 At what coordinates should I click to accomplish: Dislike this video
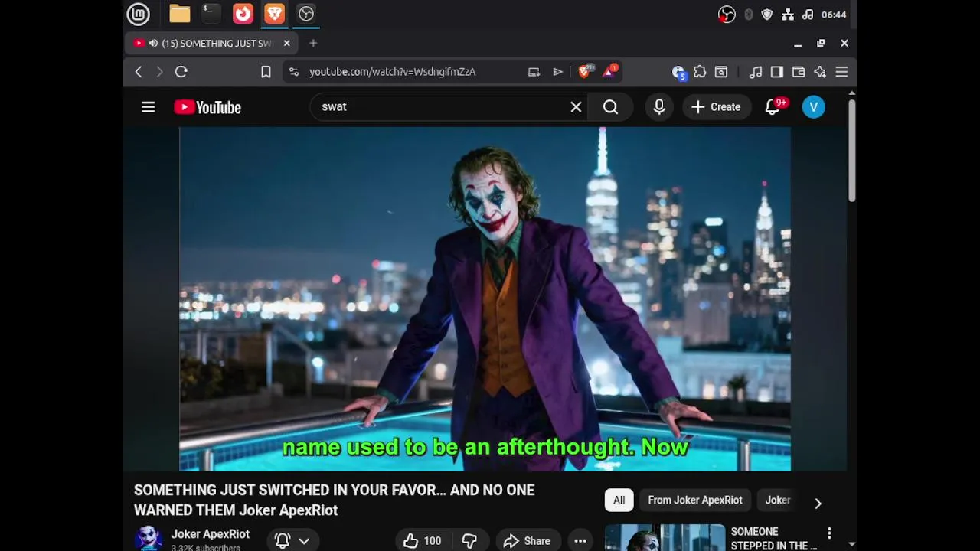coord(470,541)
